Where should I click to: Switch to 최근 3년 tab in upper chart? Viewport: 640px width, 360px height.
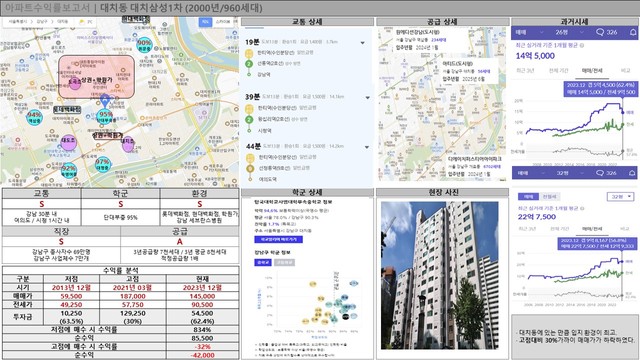pos(525,71)
